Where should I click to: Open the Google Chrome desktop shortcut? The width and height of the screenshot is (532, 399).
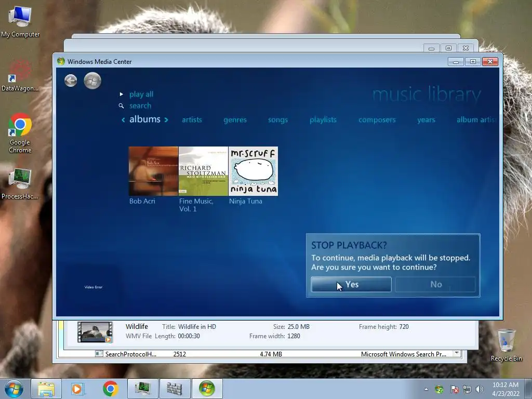pyautogui.click(x=20, y=134)
